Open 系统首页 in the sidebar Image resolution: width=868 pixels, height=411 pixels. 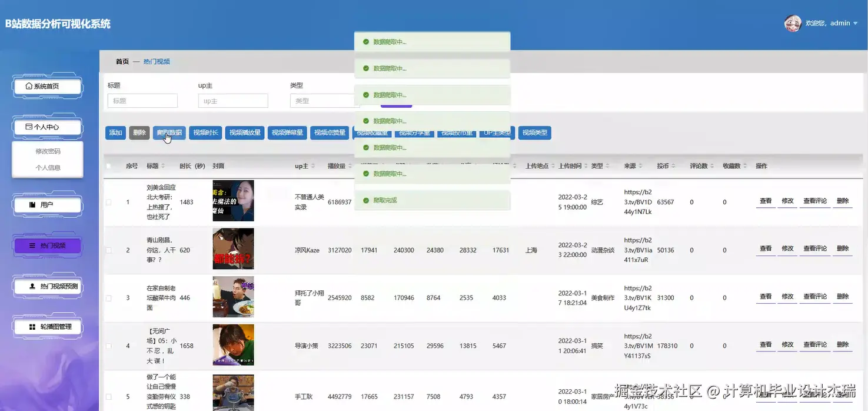[x=47, y=86]
